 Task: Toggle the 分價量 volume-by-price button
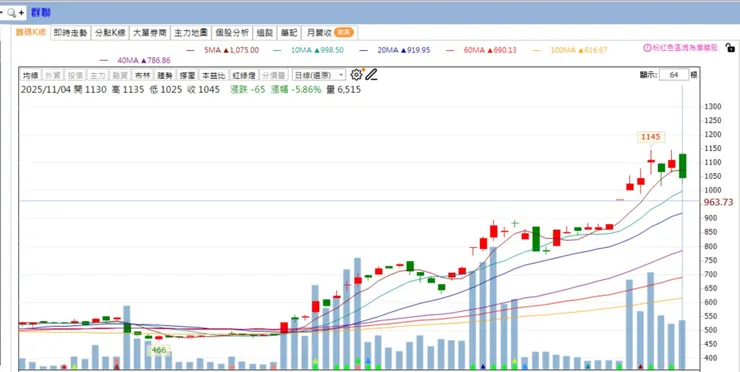click(273, 75)
